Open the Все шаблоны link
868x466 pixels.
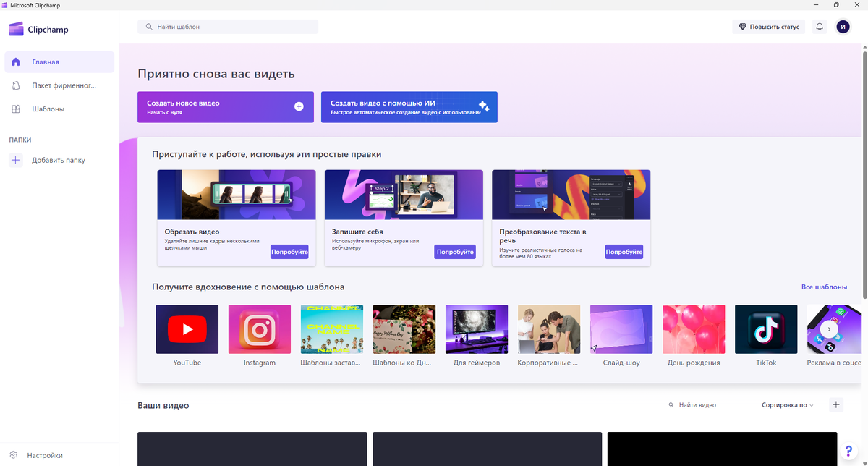point(824,287)
